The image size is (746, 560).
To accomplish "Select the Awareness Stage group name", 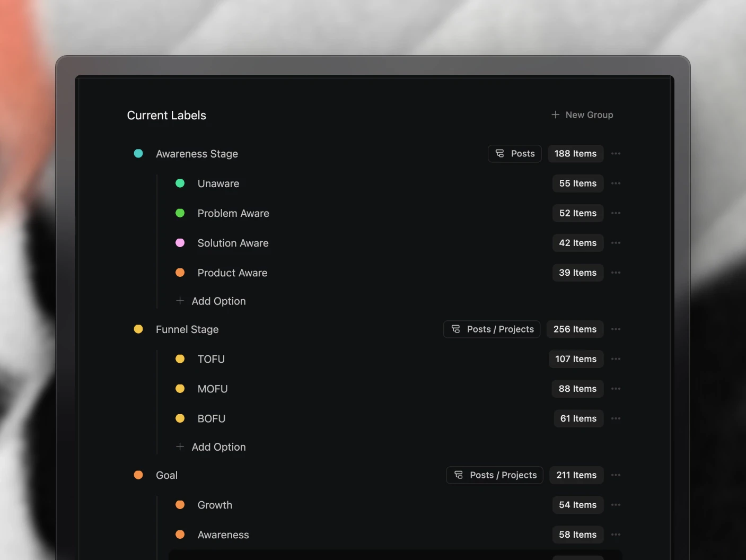I will click(197, 154).
